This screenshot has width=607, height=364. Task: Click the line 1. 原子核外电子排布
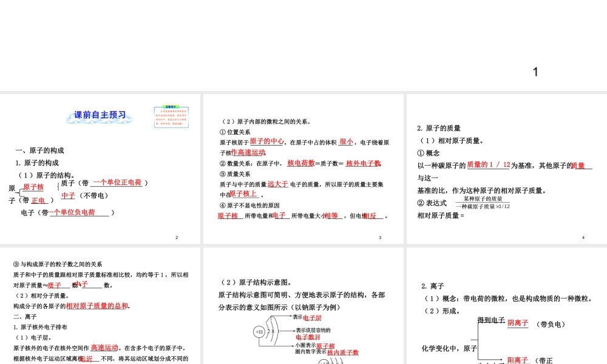[40, 327]
